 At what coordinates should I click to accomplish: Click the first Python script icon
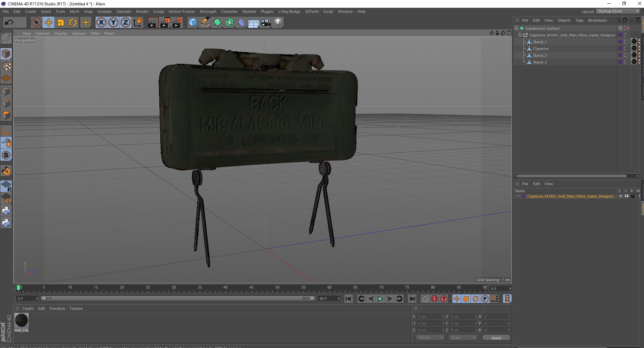tap(6, 211)
